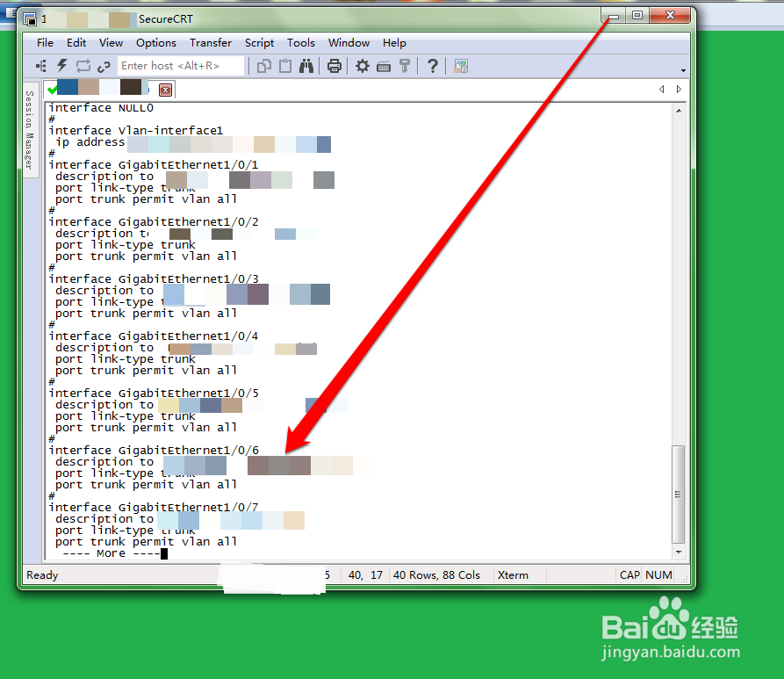Open Help via question mark icon
Image resolution: width=784 pixels, height=679 pixels.
[433, 66]
